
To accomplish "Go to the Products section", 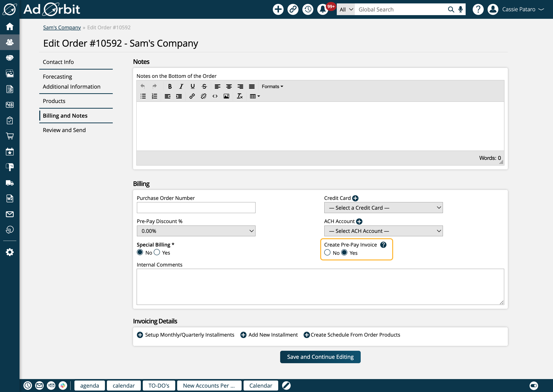I will (54, 101).
